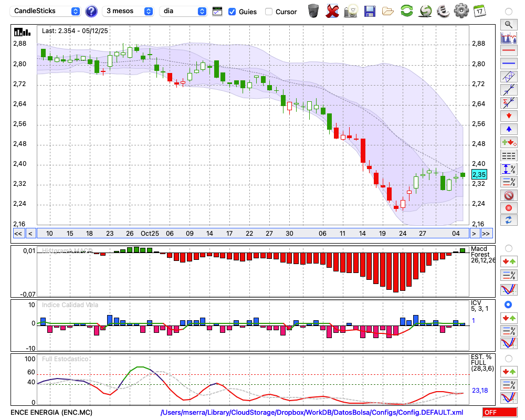
Task: Select the blue horizontal line drawing tool
Action: pos(508,64)
